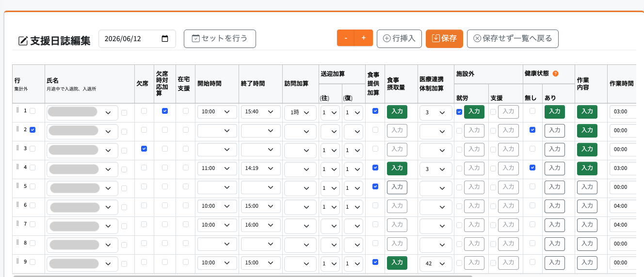Click green 就労 入力 button in row 1
This screenshot has width=644, height=277.
[474, 111]
